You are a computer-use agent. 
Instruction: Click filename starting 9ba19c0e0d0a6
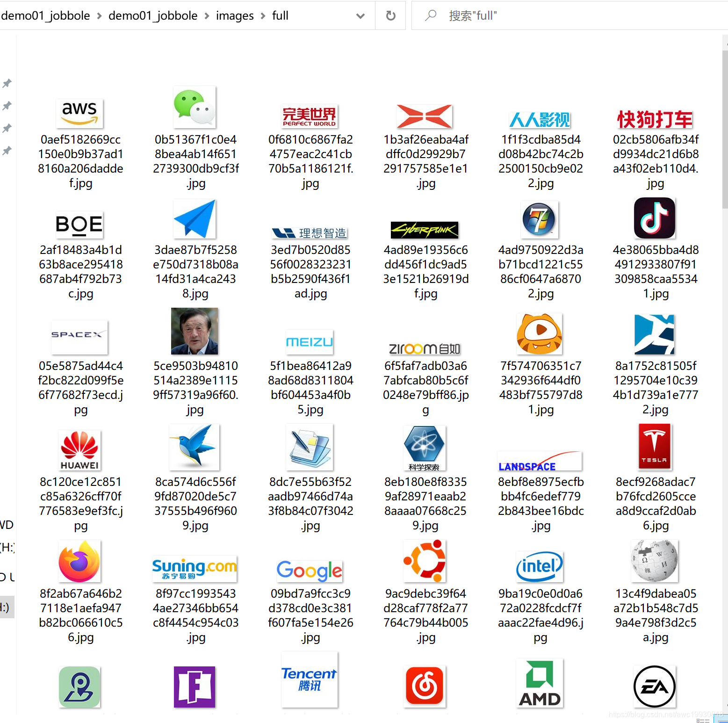click(x=541, y=615)
